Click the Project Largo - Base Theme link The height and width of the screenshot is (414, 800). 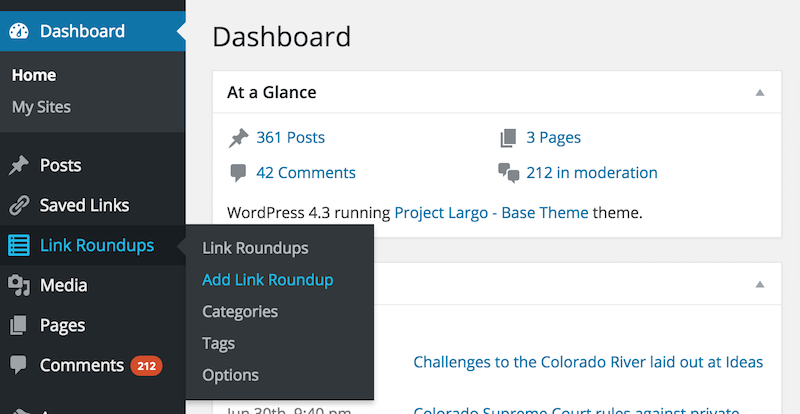point(491,212)
